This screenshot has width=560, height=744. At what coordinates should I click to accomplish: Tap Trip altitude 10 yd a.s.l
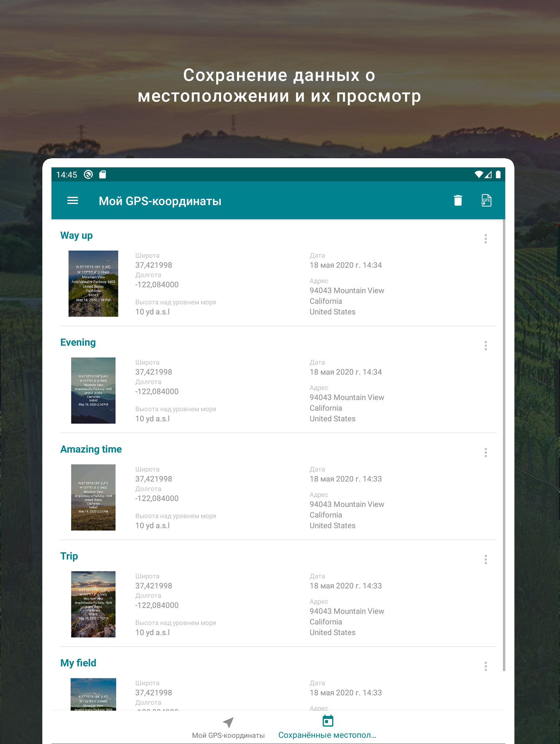152,632
